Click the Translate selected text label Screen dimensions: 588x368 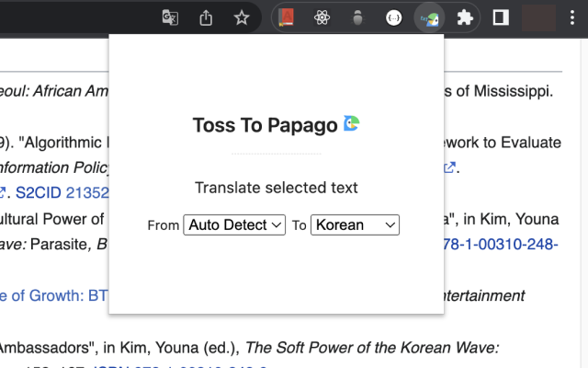277,188
